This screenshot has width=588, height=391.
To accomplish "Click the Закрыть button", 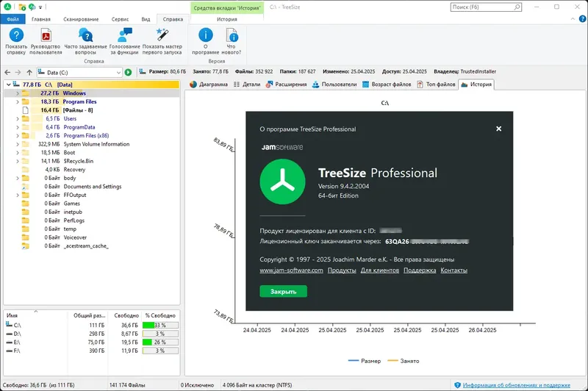I will click(x=284, y=291).
